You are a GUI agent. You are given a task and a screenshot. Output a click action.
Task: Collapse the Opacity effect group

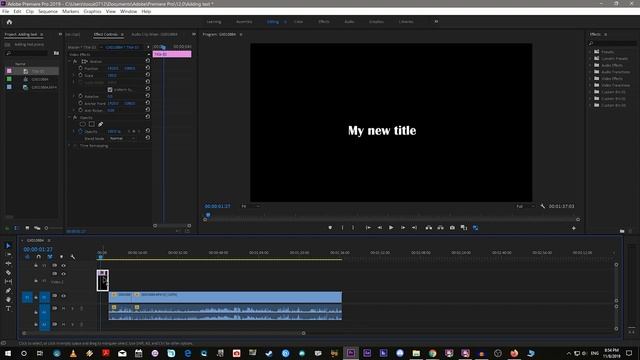(x=70, y=117)
